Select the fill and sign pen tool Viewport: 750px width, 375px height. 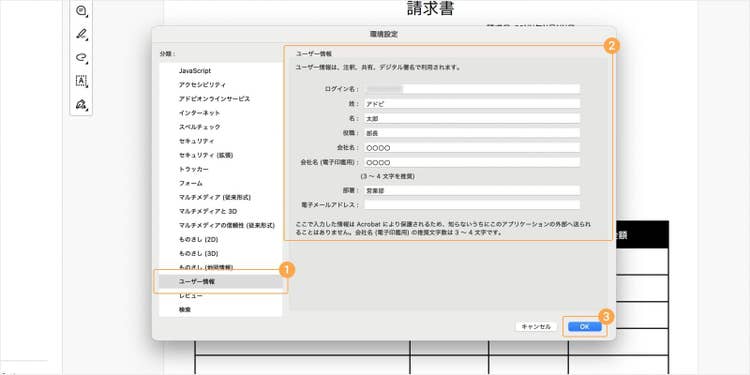81,104
